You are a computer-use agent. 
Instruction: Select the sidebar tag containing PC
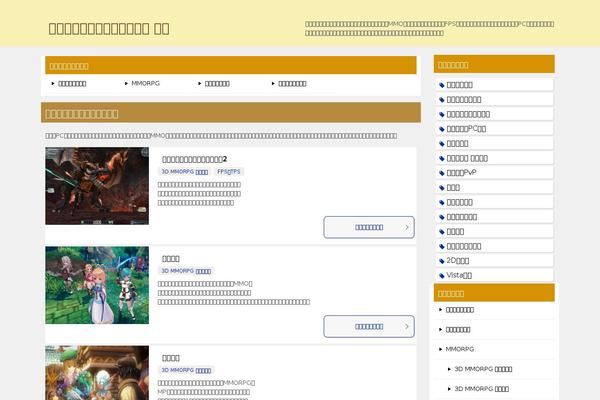(494, 129)
